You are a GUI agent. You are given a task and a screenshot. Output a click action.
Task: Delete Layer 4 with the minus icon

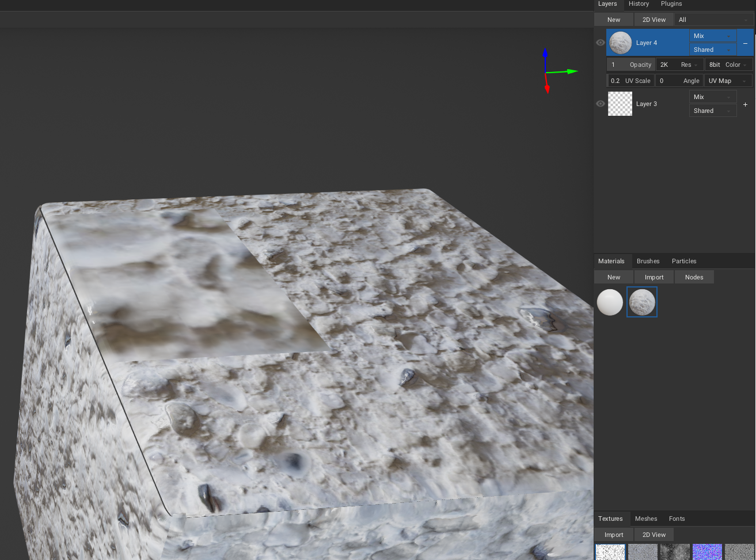click(745, 43)
